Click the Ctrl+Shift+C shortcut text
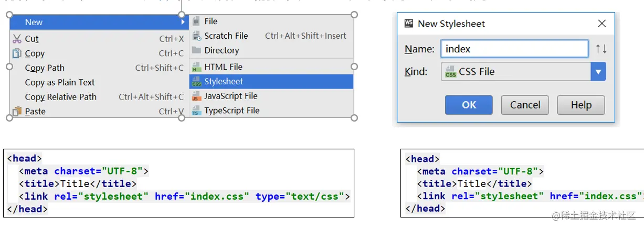Image resolution: width=644 pixels, height=229 pixels. point(160,68)
